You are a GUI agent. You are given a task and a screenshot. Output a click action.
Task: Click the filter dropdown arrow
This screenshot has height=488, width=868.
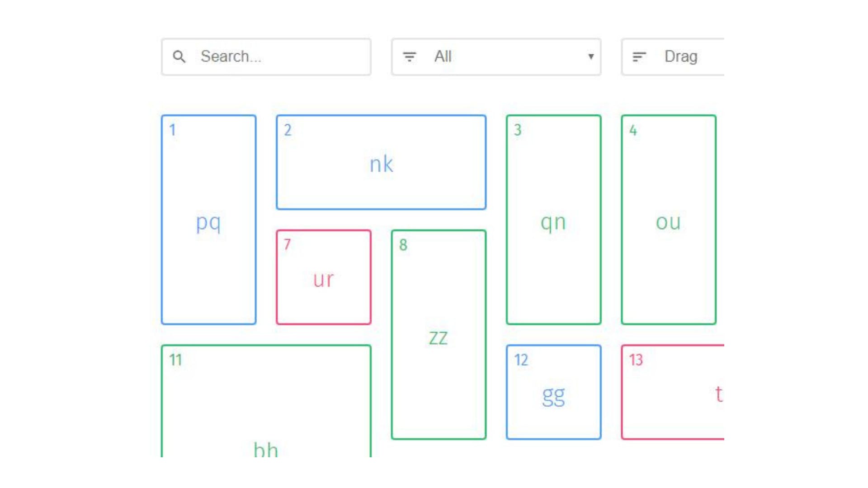590,56
